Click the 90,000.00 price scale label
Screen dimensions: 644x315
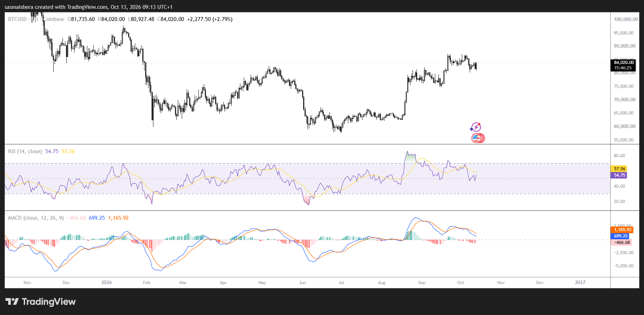(x=625, y=46)
